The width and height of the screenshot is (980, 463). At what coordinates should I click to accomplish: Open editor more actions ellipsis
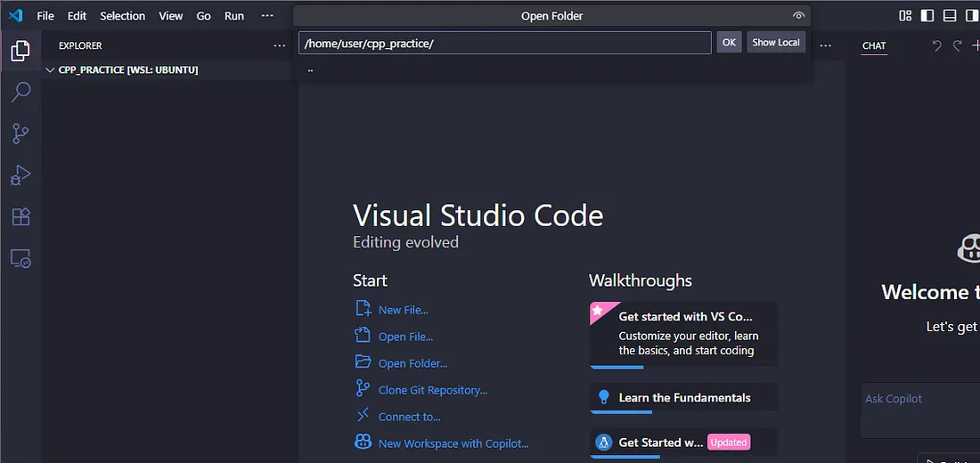[x=826, y=45]
